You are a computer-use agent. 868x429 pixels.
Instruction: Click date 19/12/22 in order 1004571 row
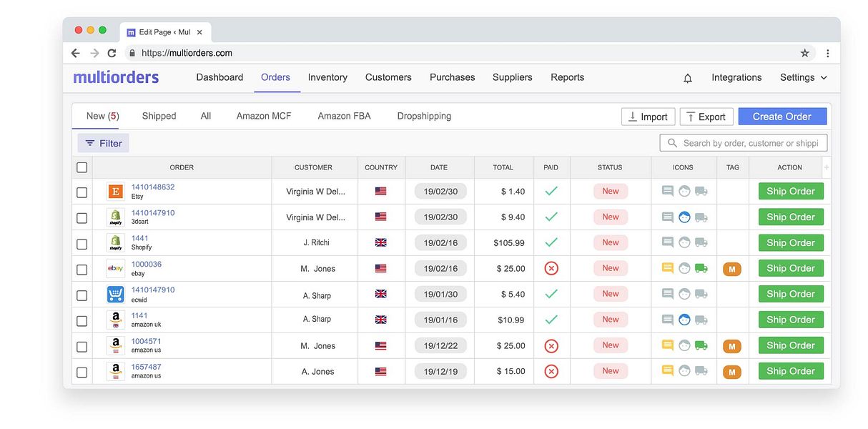pos(440,346)
